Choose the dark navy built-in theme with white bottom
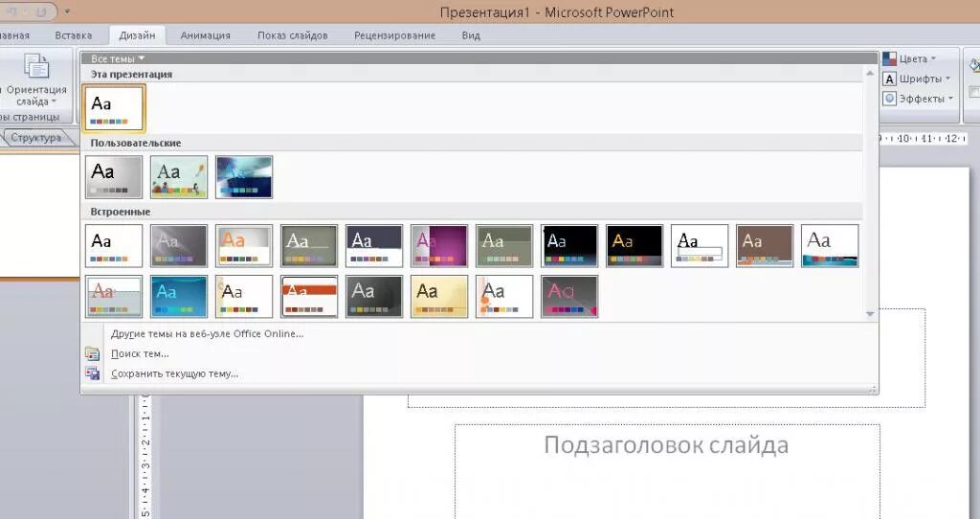Image resolution: width=980 pixels, height=519 pixels. [374, 246]
